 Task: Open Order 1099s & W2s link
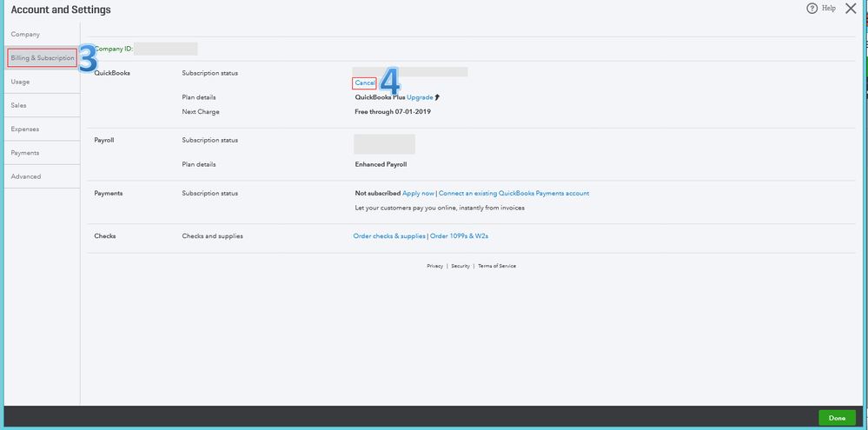pos(459,236)
